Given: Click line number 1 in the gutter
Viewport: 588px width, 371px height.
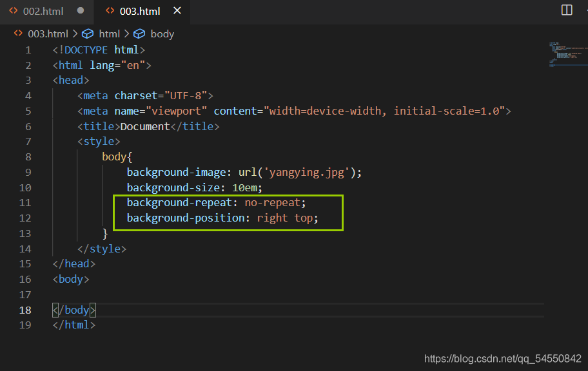Looking at the screenshot, I should (28, 50).
